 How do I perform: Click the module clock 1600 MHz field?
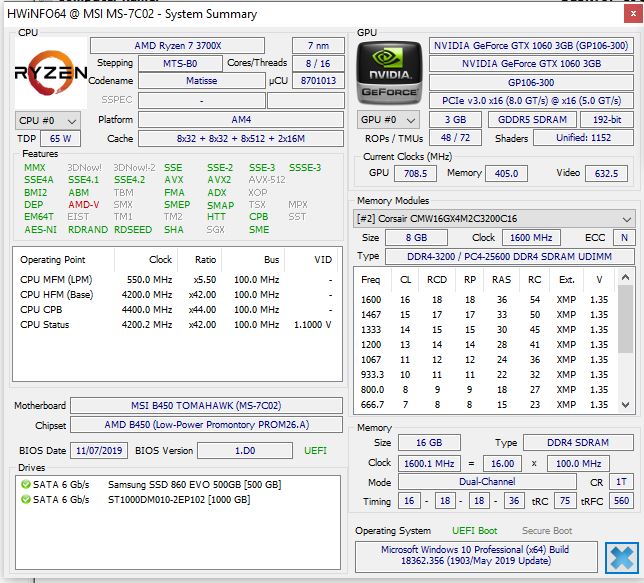pos(531,238)
